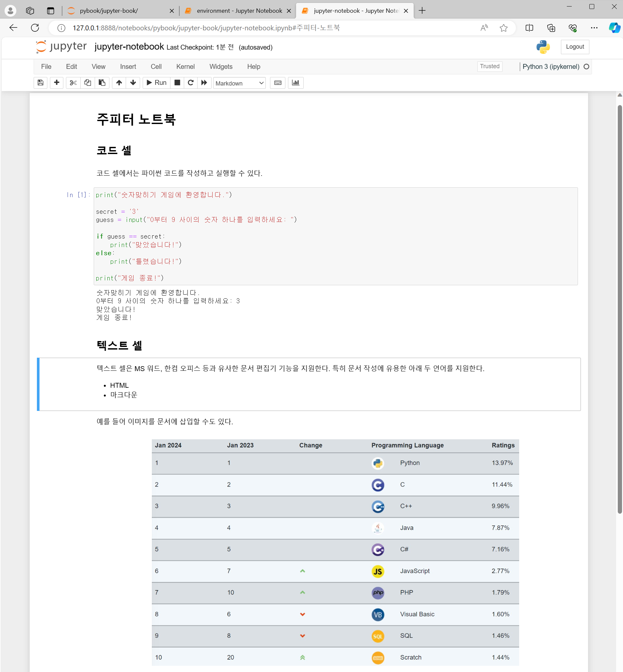Open browser profile icon
This screenshot has width=623, height=672.
pyautogui.click(x=10, y=11)
